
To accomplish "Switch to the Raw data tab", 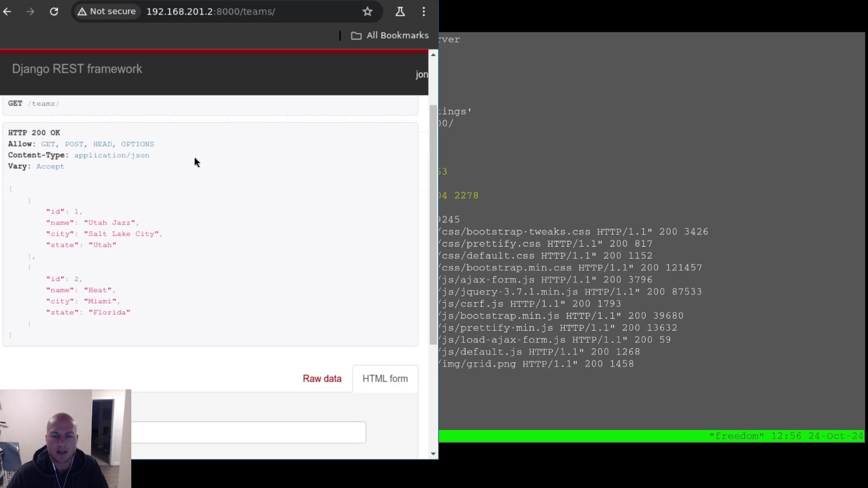I will click(x=322, y=378).
